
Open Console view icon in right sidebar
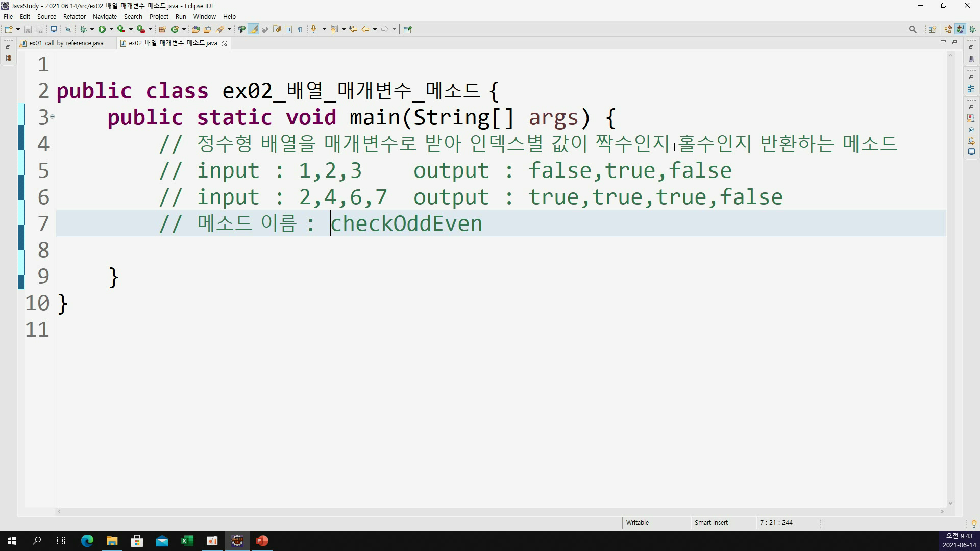click(x=971, y=152)
